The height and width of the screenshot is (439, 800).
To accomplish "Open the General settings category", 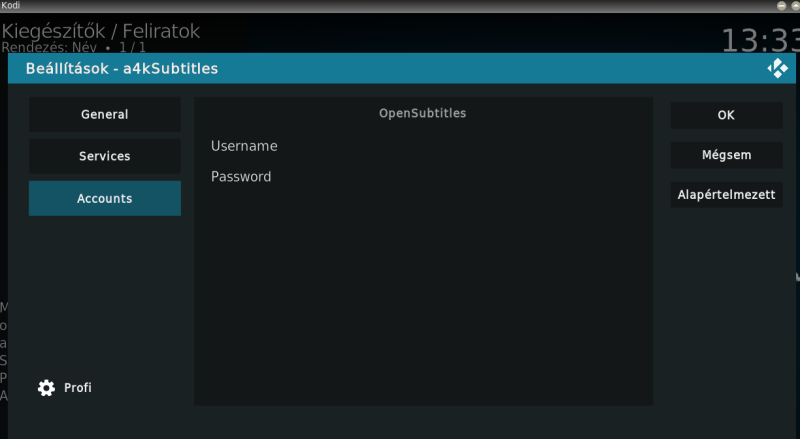I will pos(105,115).
